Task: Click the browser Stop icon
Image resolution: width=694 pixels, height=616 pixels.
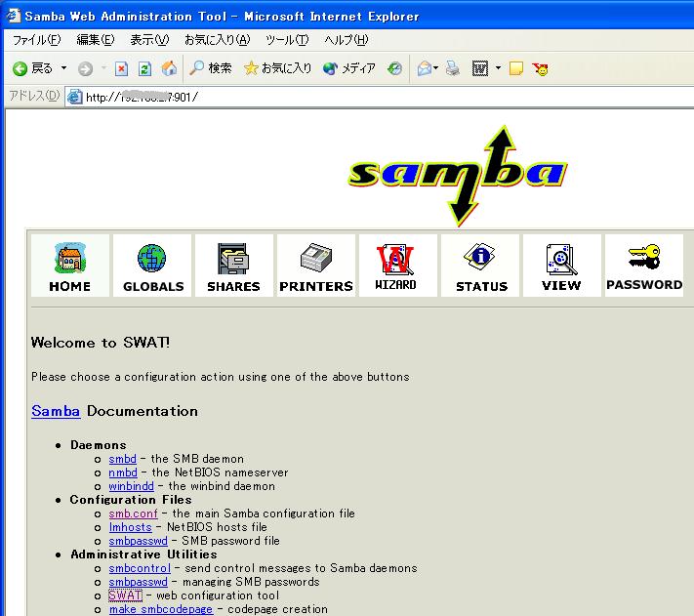Action: click(122, 68)
